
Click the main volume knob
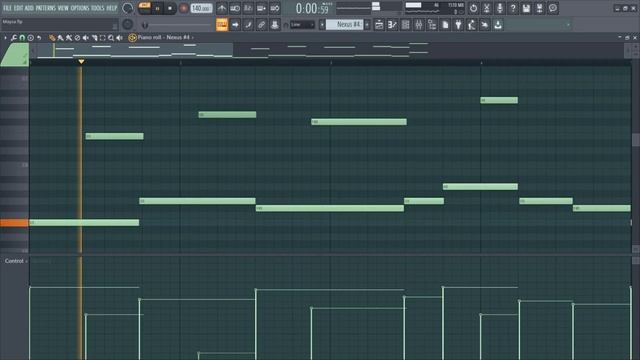coord(127,8)
